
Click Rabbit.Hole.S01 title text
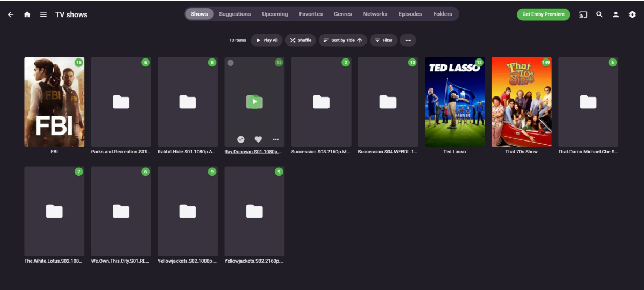188,152
